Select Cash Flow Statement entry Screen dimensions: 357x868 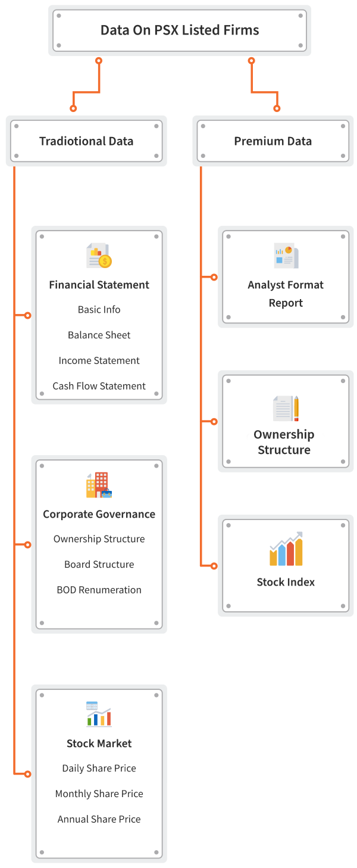pyautogui.click(x=99, y=386)
